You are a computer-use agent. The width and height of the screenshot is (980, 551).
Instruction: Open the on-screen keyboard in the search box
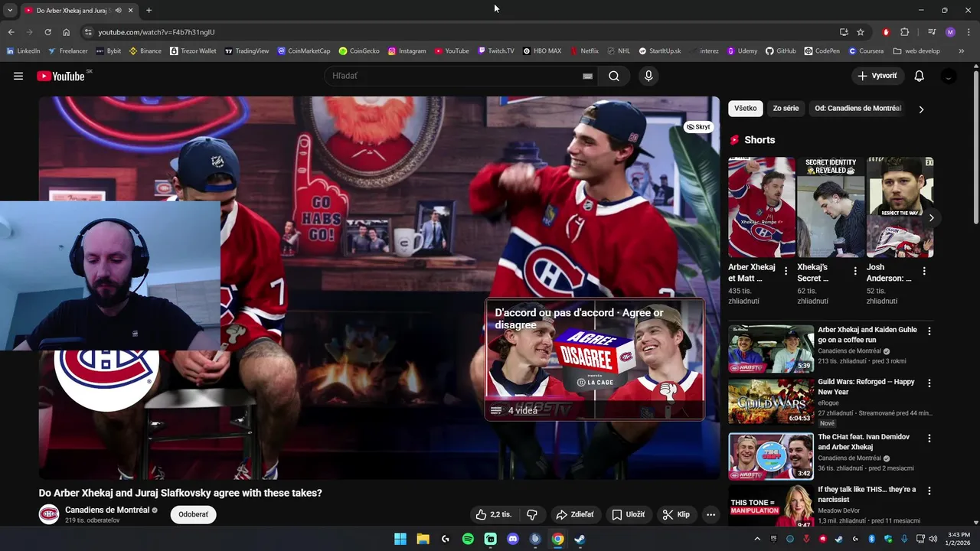coord(587,76)
